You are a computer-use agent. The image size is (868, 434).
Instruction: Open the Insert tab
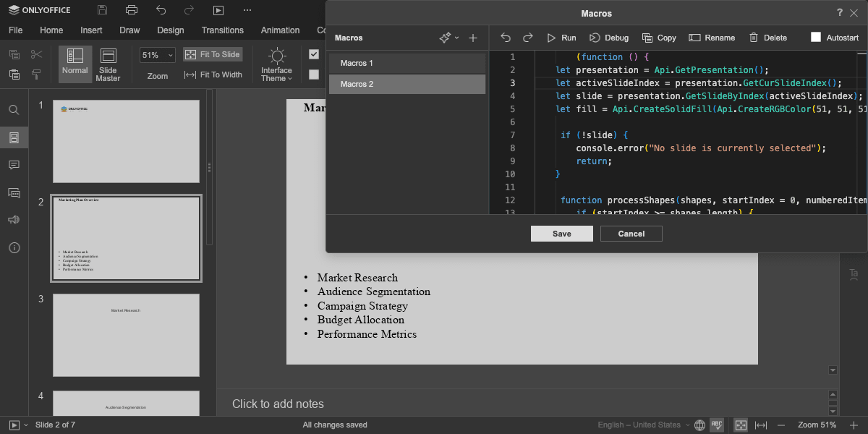[91, 30]
